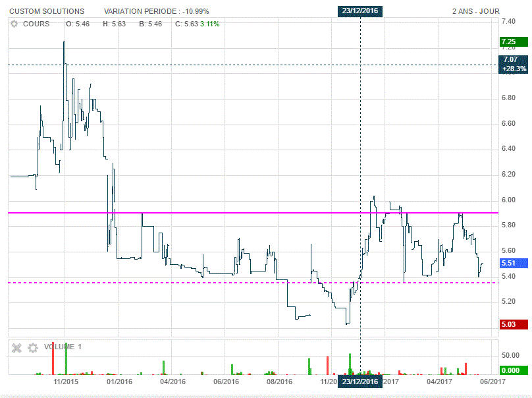Click the 08/2016 axis date
The height and width of the screenshot is (398, 532).
coord(279,382)
